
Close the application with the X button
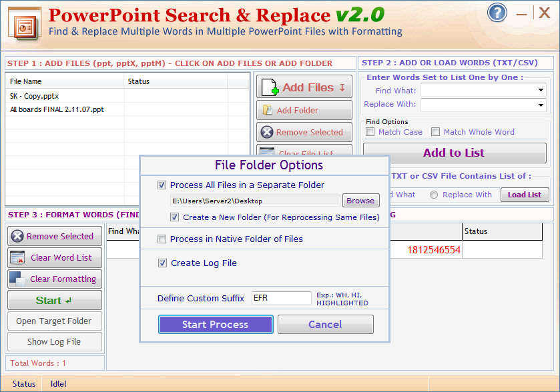pos(544,13)
